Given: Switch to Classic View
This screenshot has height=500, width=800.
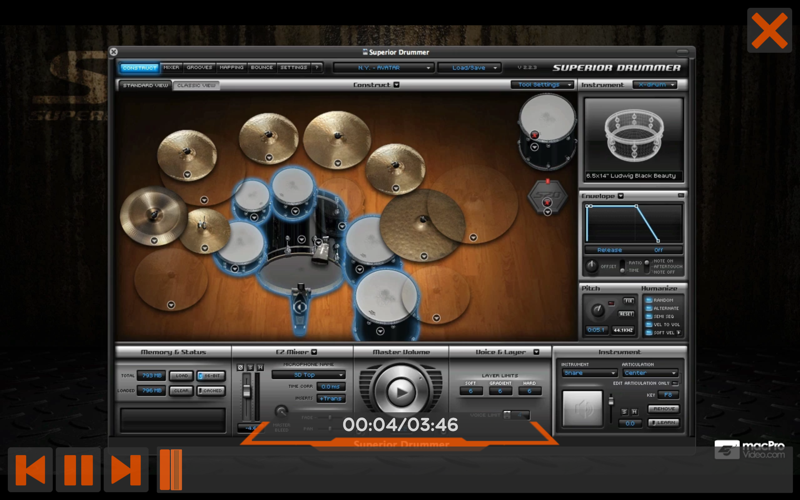Looking at the screenshot, I should point(196,85).
